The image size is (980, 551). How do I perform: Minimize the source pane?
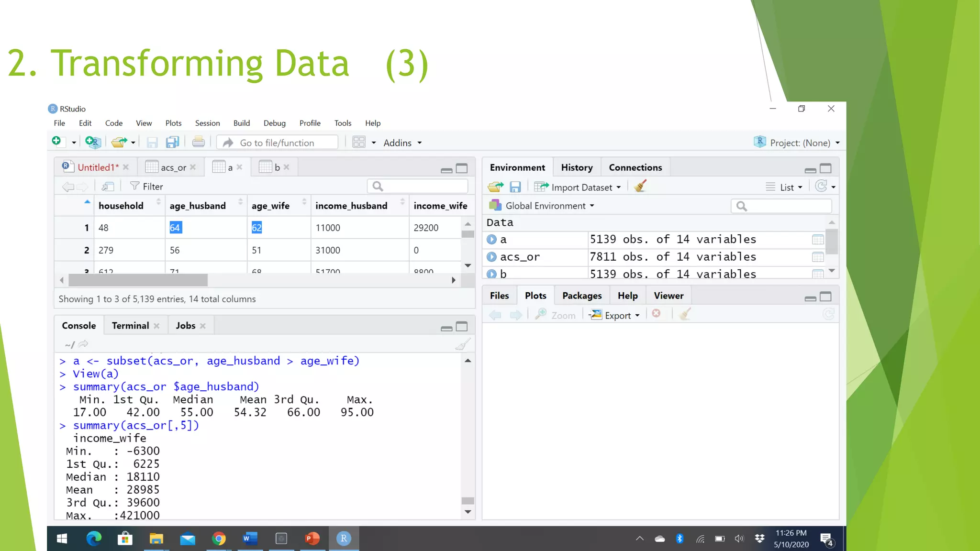pos(446,170)
